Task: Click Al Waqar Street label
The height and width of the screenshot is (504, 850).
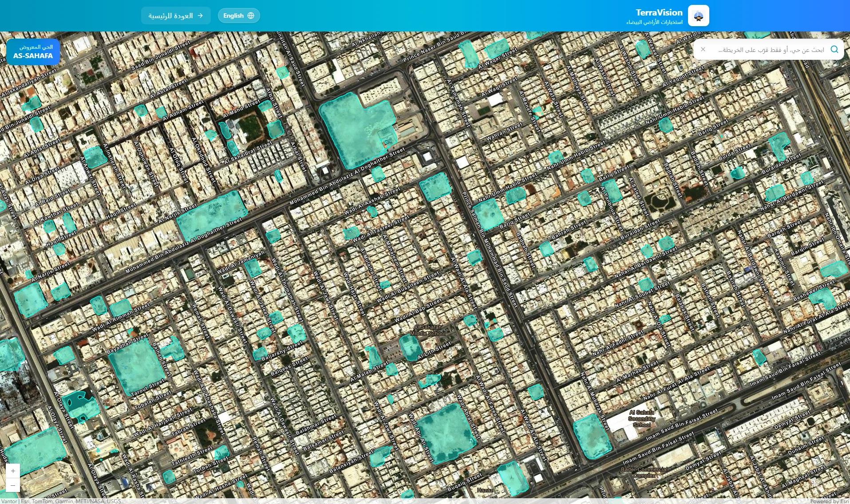Action: click(x=497, y=58)
